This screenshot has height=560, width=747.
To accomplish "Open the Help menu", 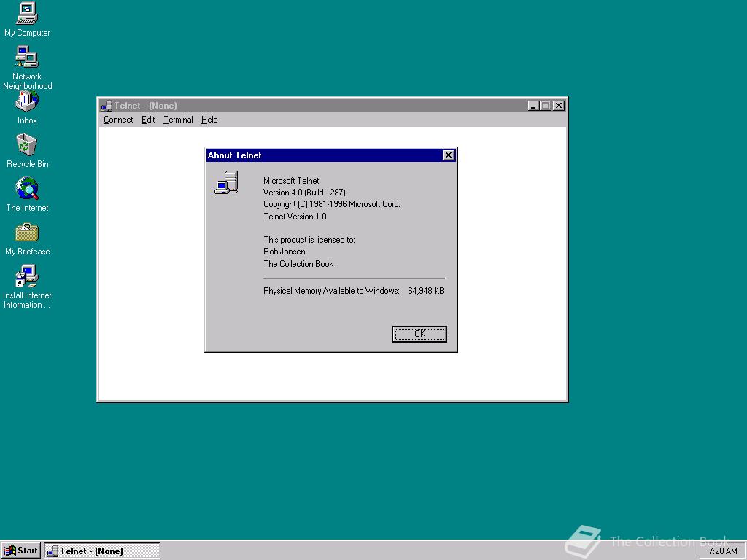I will (209, 120).
